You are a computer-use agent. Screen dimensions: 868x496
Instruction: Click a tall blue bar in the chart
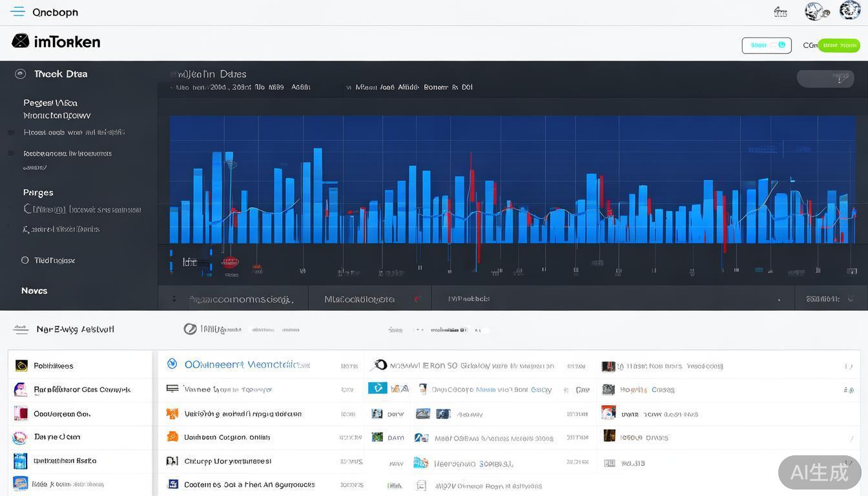pyautogui.click(x=317, y=194)
